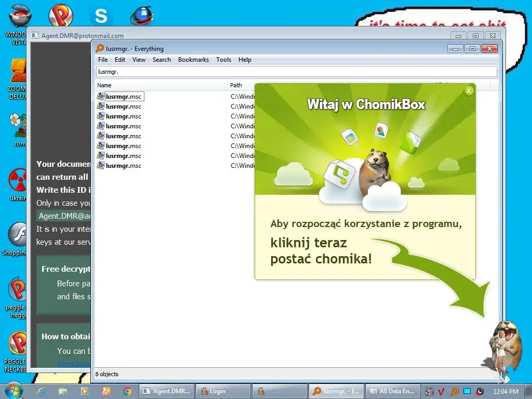Screen dimensions: 532x399
Task: Maximize the Everything window
Action: pos(472,48)
